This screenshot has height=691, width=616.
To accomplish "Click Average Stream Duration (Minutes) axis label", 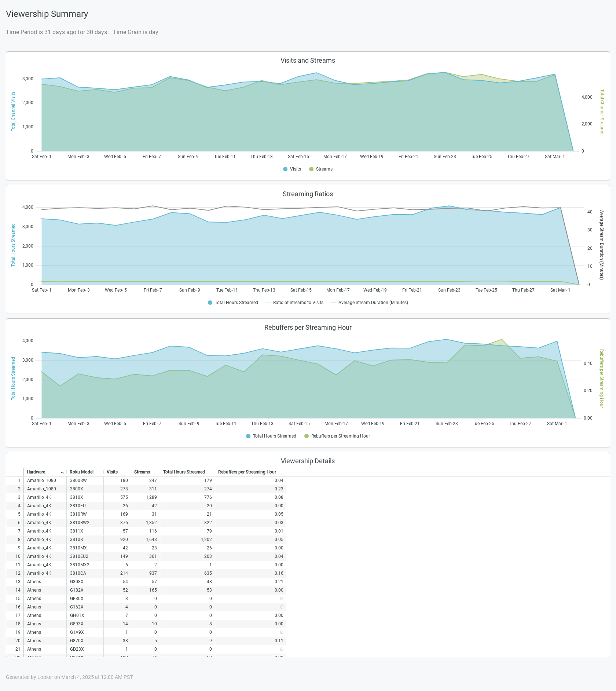I will [x=602, y=245].
